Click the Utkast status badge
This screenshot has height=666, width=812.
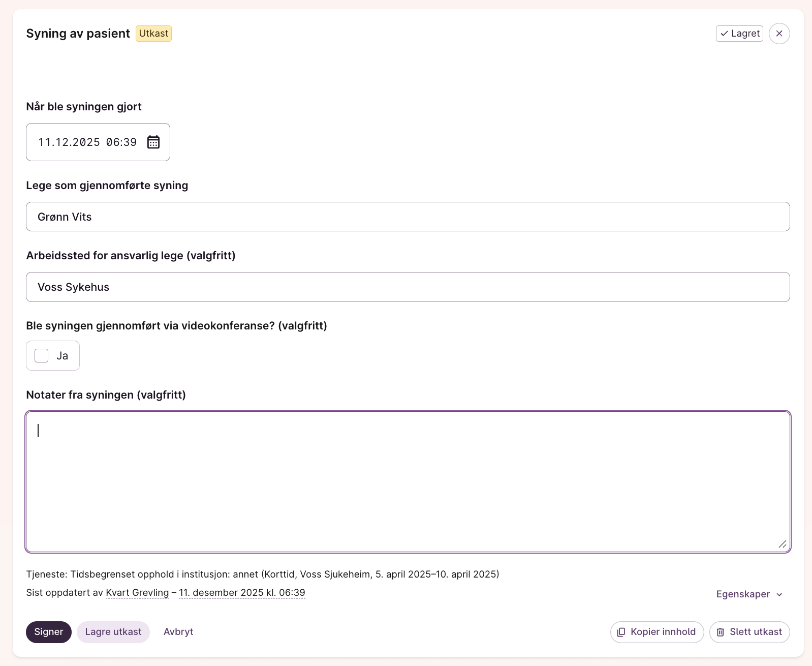click(x=153, y=34)
